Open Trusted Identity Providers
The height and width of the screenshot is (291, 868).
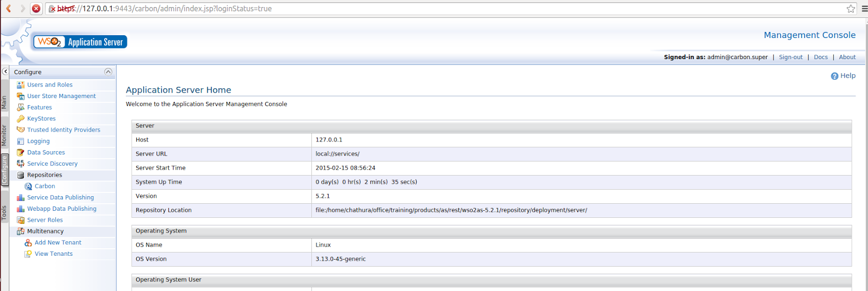tap(63, 130)
